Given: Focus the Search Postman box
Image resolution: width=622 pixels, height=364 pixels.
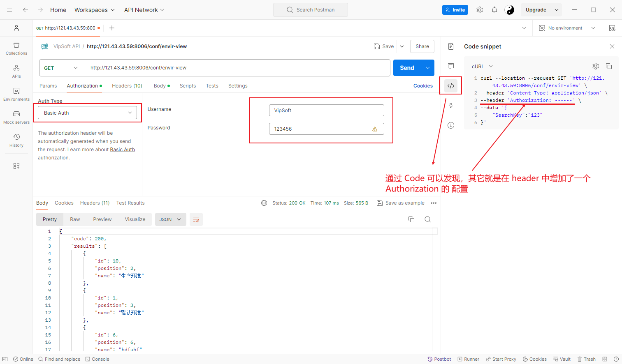Looking at the screenshot, I should coord(311,10).
